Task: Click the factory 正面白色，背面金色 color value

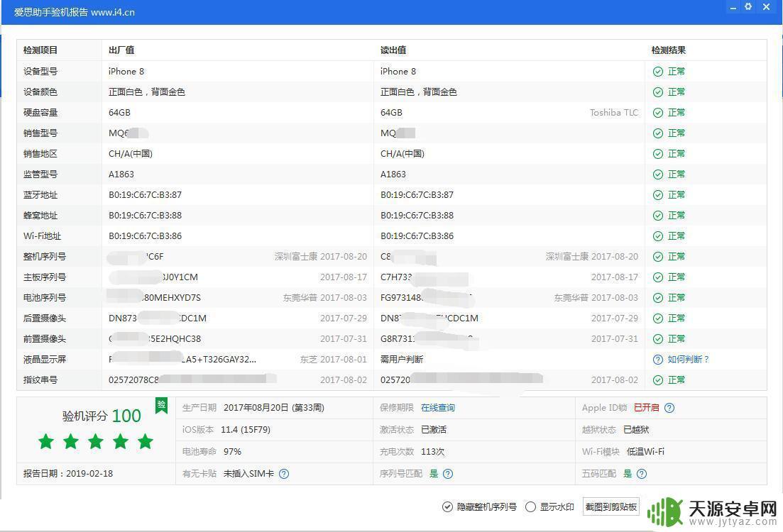Action: pyautogui.click(x=147, y=92)
